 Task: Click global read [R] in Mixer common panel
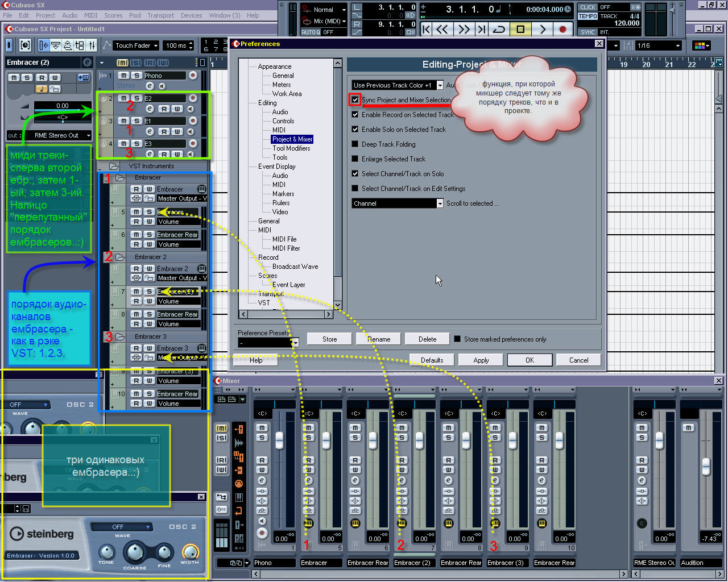tap(222, 460)
